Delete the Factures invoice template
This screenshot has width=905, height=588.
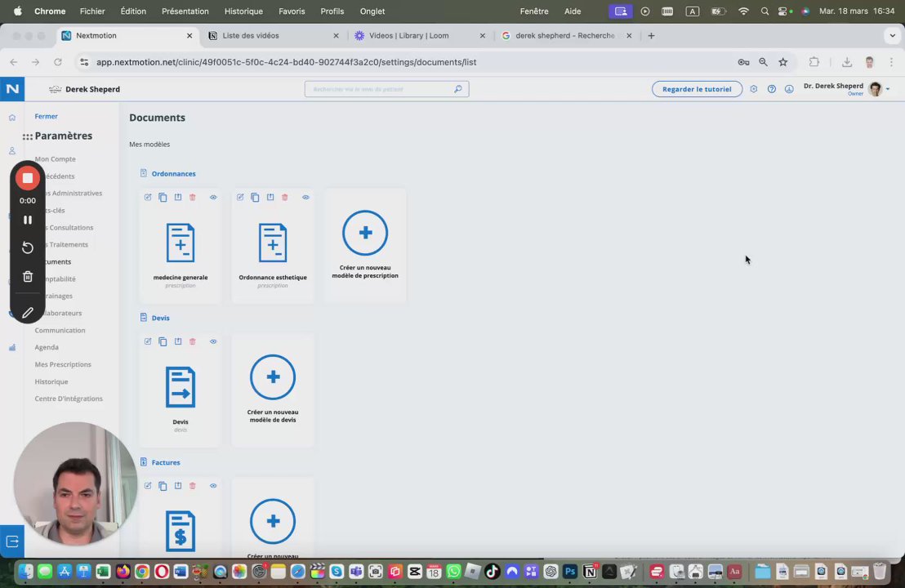(x=193, y=486)
